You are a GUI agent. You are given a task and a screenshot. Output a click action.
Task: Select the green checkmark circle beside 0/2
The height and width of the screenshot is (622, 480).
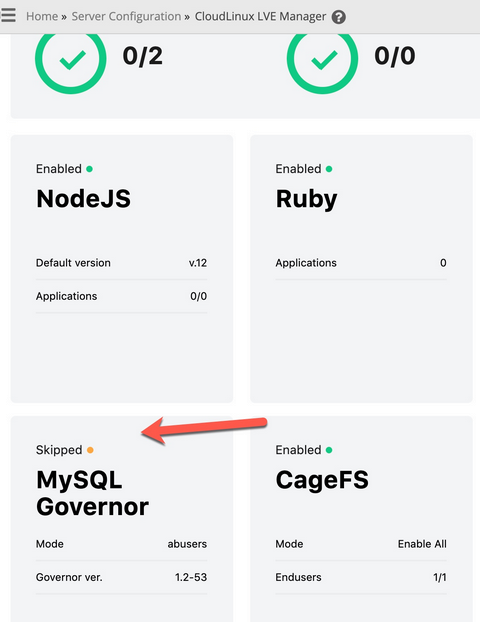click(71, 60)
